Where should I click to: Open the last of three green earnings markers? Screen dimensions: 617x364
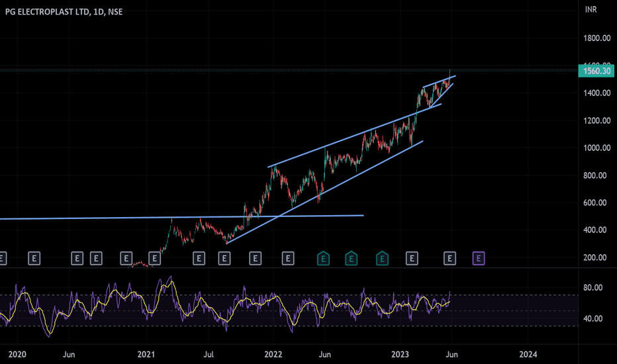382,259
